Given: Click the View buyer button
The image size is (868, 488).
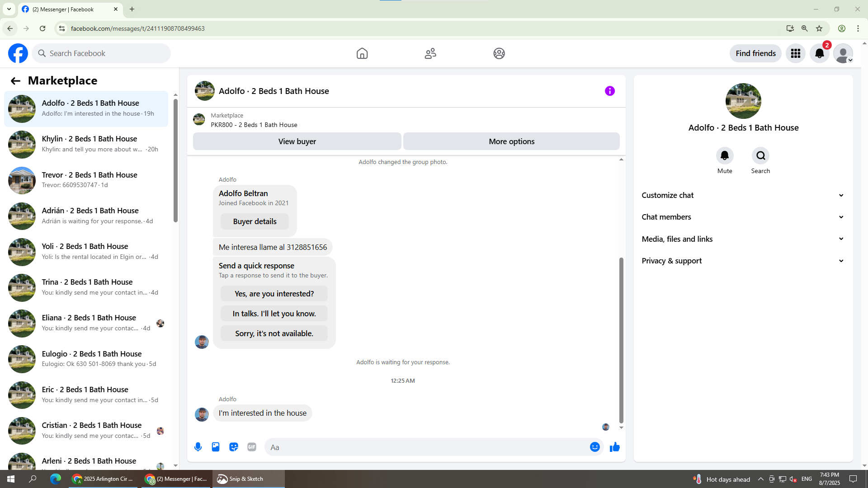Looking at the screenshot, I should pyautogui.click(x=297, y=141).
